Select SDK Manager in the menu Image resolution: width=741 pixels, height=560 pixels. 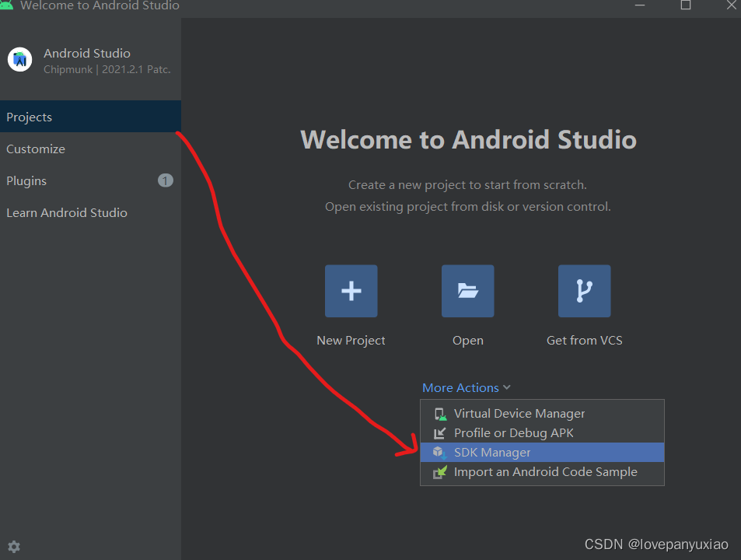[x=542, y=452]
